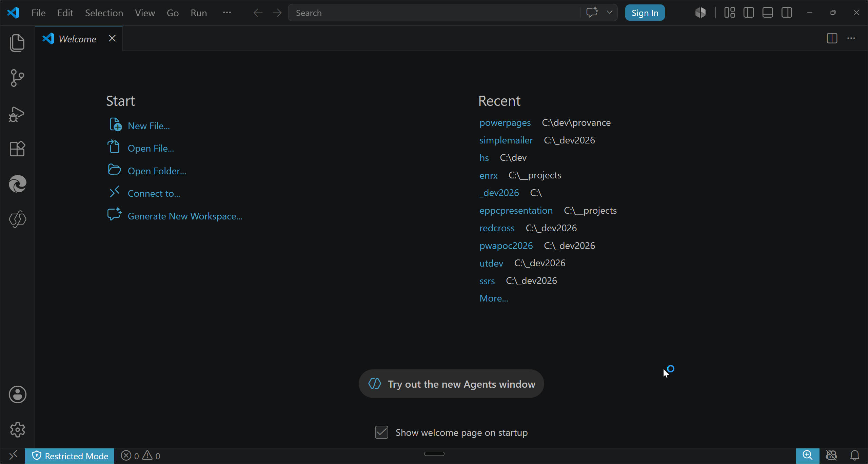
Task: Click the Open Folder icon under Start
Action: click(115, 169)
